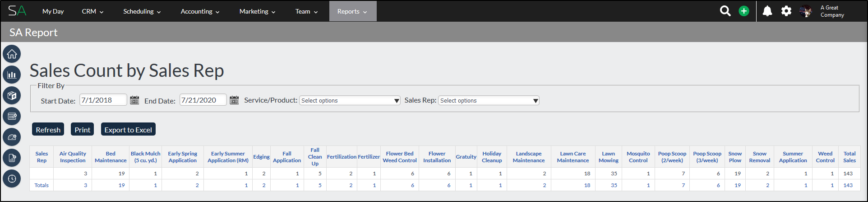Click the Holiday Cleanup column header
This screenshot has width=868, height=202.
[492, 157]
